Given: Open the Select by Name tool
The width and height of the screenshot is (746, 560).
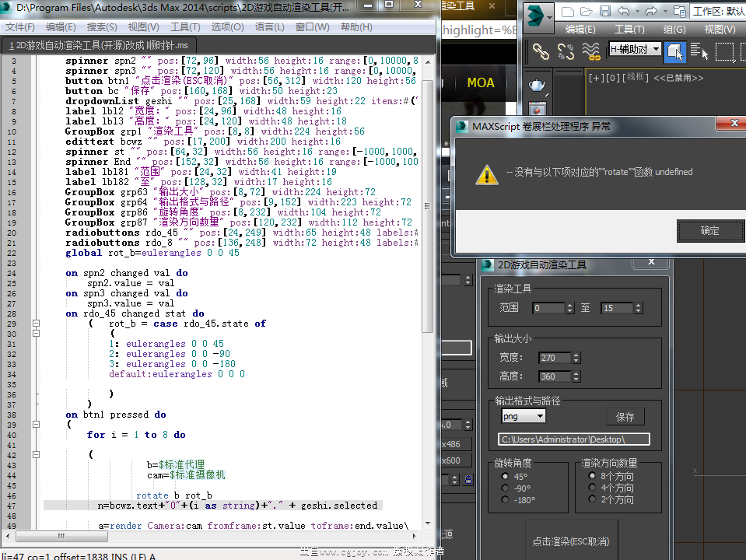Looking at the screenshot, I should (x=699, y=51).
